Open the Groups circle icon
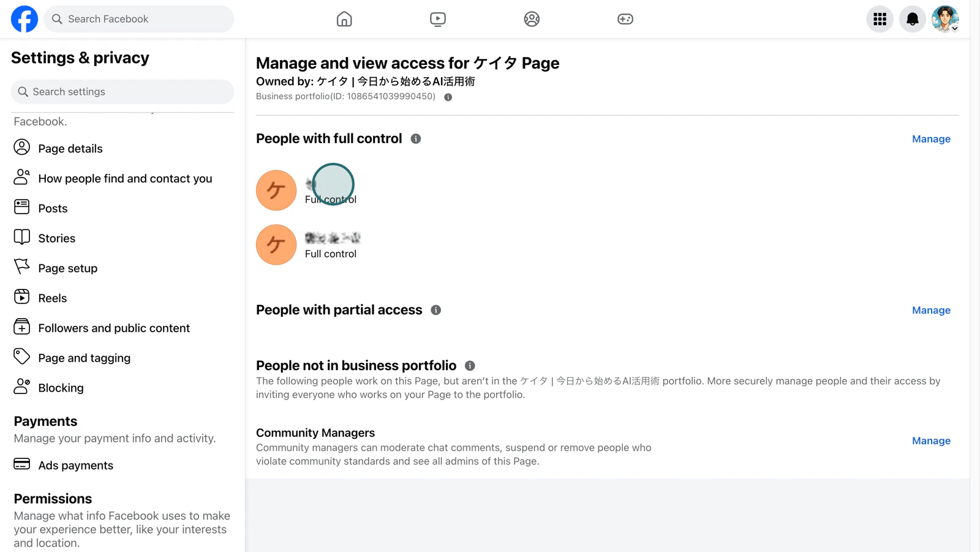The height and width of the screenshot is (552, 980). tap(532, 19)
